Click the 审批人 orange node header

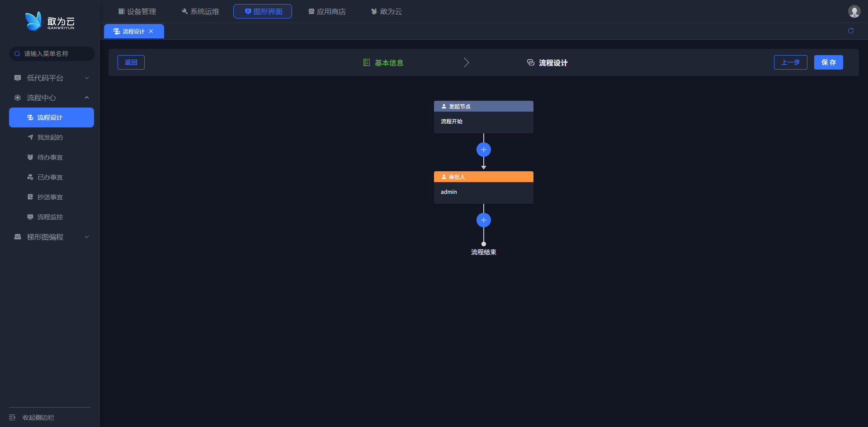(x=484, y=177)
